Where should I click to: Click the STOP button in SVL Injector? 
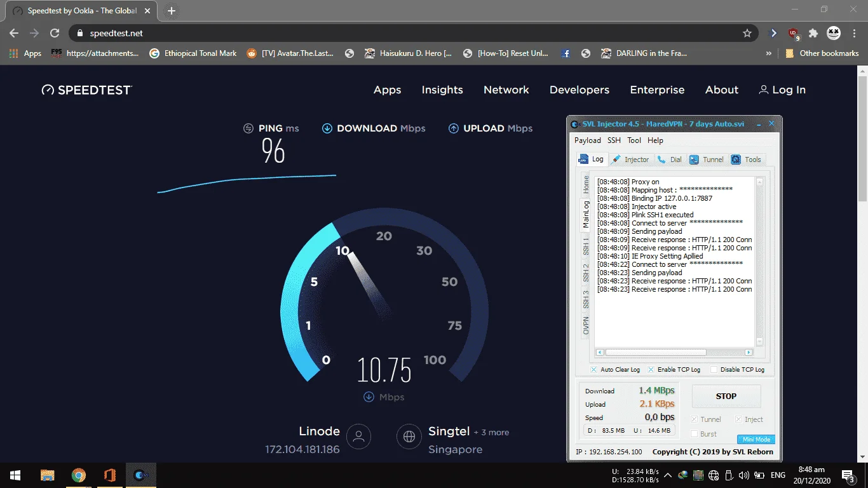click(726, 396)
